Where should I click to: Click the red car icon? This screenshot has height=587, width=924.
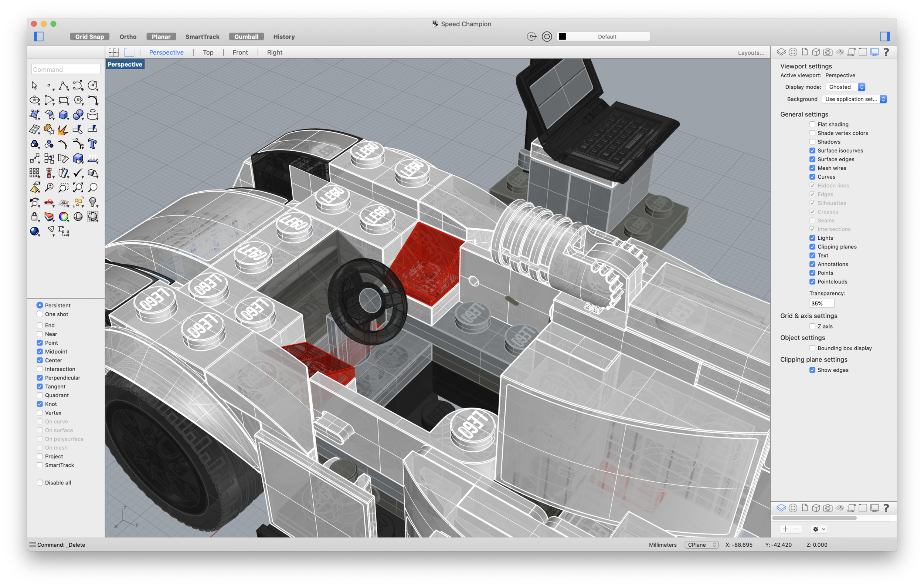pyautogui.click(x=49, y=202)
